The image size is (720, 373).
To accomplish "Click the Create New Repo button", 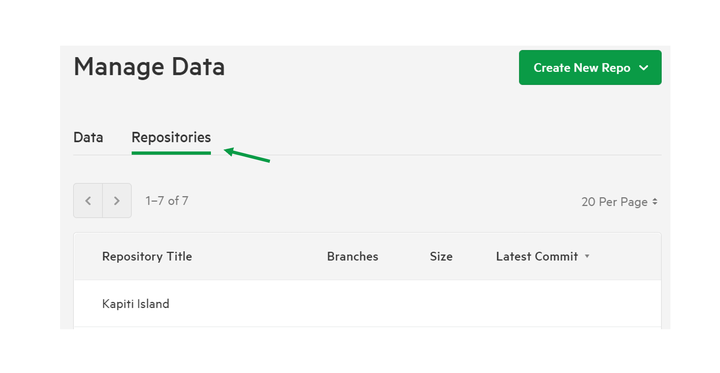I will (590, 68).
